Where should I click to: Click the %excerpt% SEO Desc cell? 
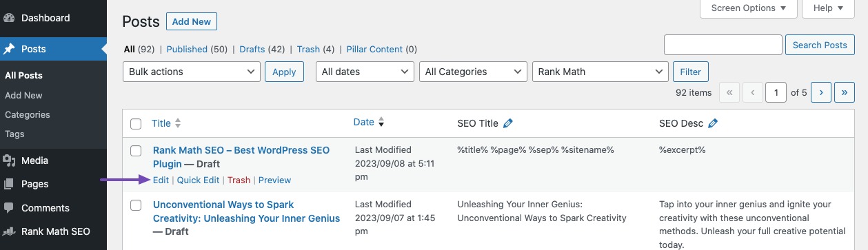683,149
